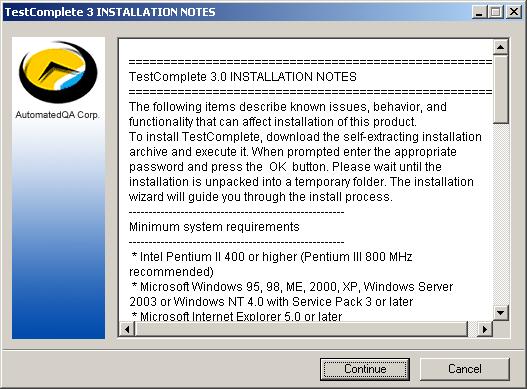Screen dimensions: 527x389
Task: Click the line 'password and press the OK button'
Action: point(285,167)
